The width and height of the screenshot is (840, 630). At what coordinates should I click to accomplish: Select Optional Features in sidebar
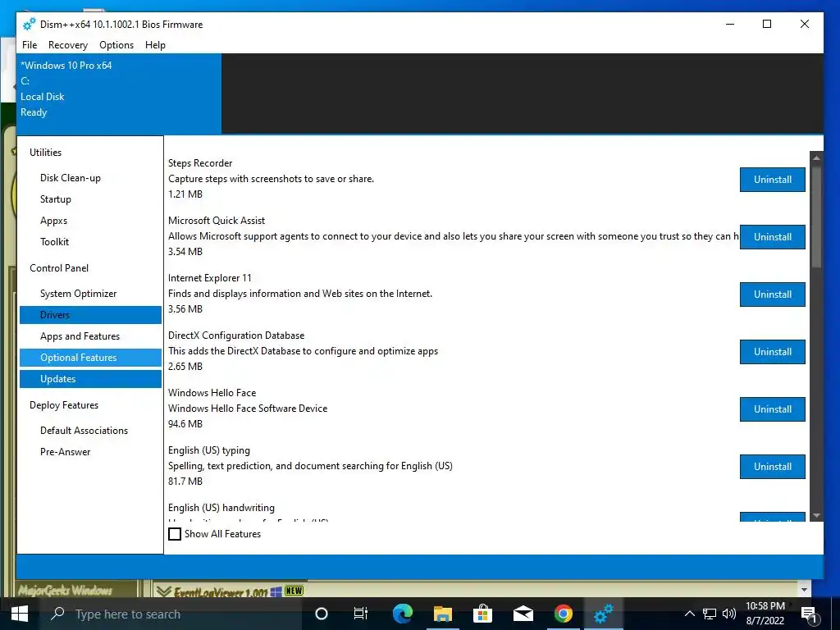click(90, 358)
